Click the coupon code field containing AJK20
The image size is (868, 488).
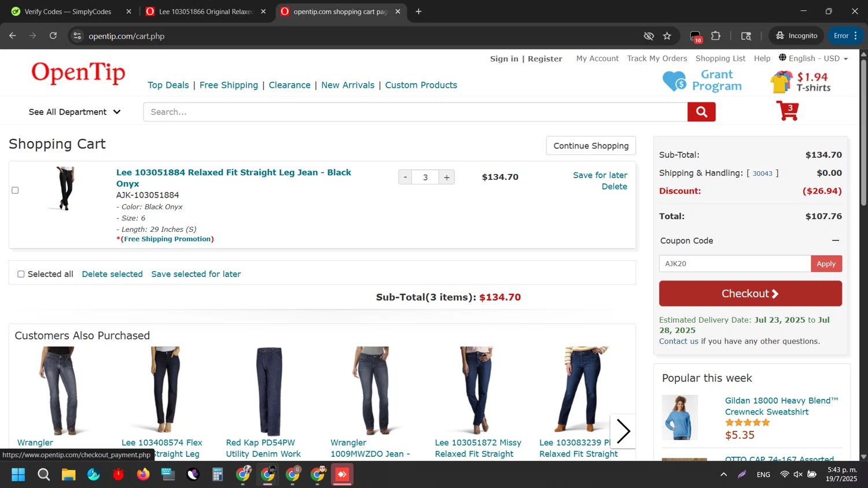735,264
